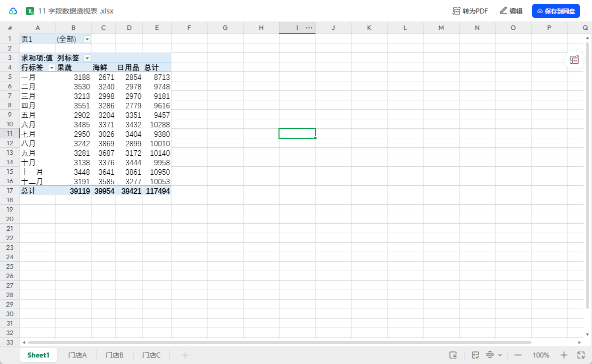Open the 页1 (全部) filter dropdown
Viewport: 592px width, 364px height.
[x=86, y=38]
